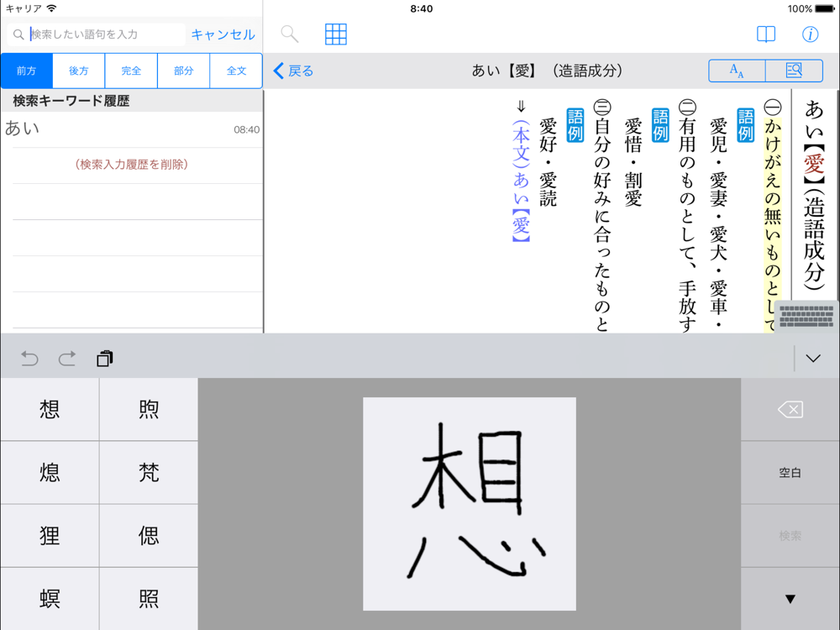Tap the 語例 label before 愛惜・割愛
Viewport: 840px width, 630px height.
[660, 125]
